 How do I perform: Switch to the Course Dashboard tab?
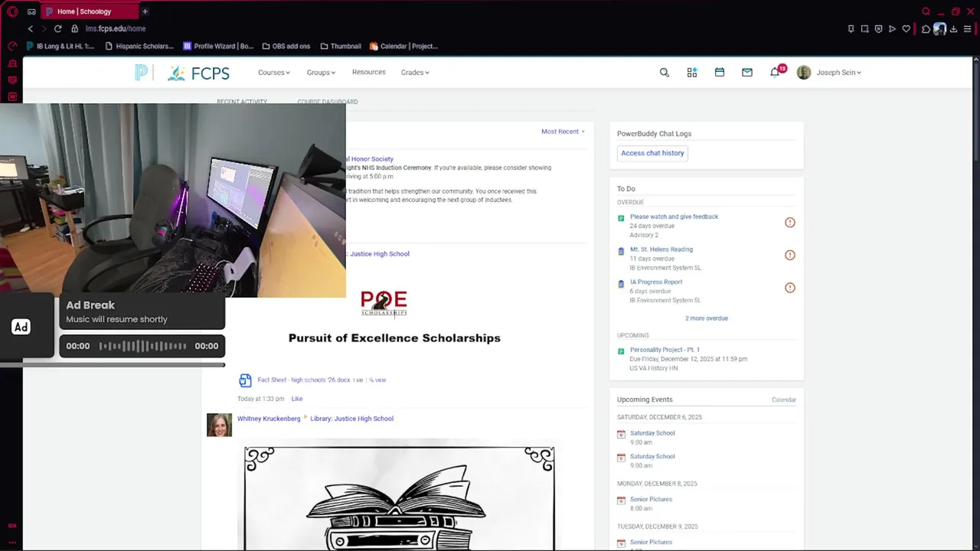[328, 101]
